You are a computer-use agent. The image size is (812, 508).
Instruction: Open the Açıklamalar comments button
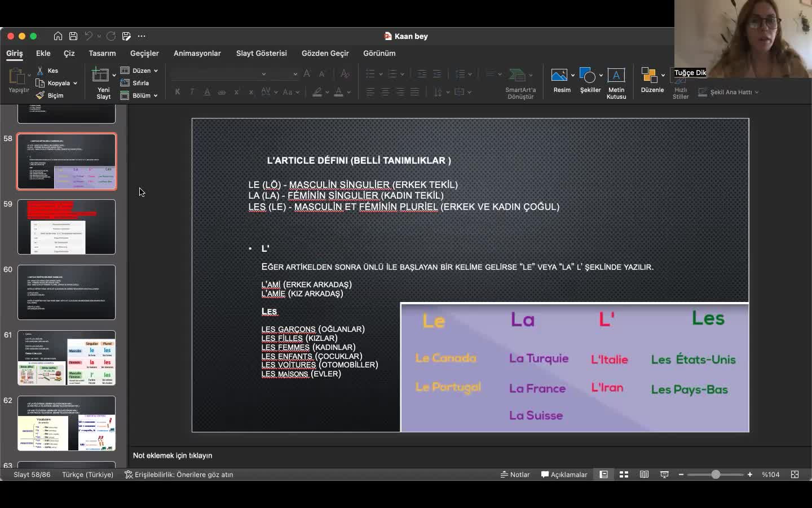[564, 475]
